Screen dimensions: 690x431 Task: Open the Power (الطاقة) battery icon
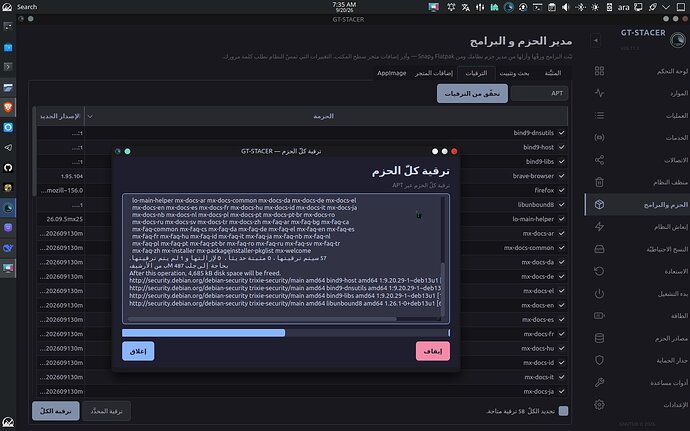coord(599,315)
